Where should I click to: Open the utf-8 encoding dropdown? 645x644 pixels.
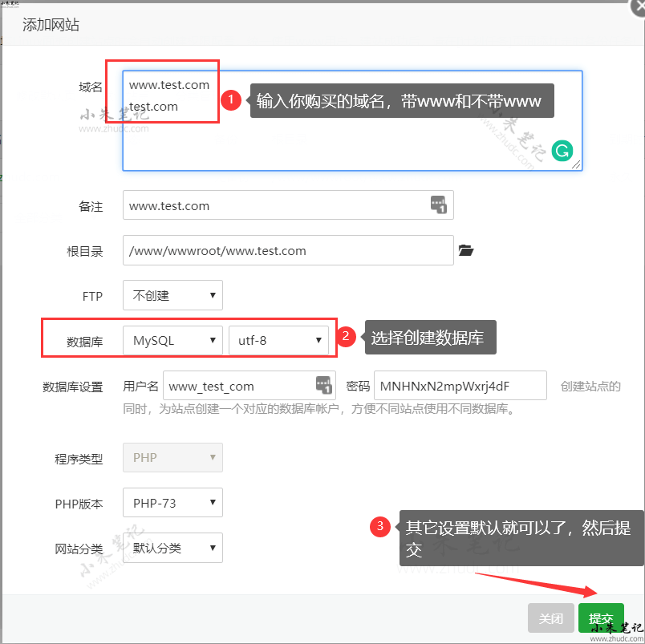[x=278, y=340]
